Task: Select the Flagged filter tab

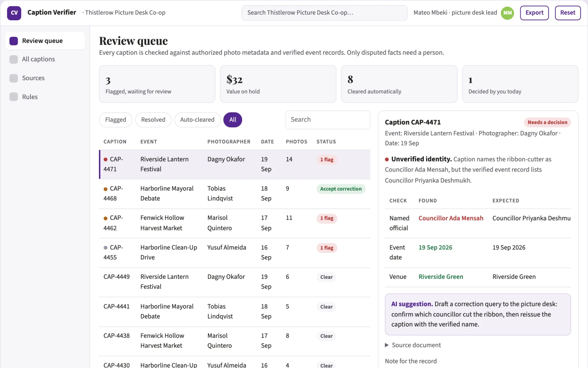Action: click(x=115, y=120)
